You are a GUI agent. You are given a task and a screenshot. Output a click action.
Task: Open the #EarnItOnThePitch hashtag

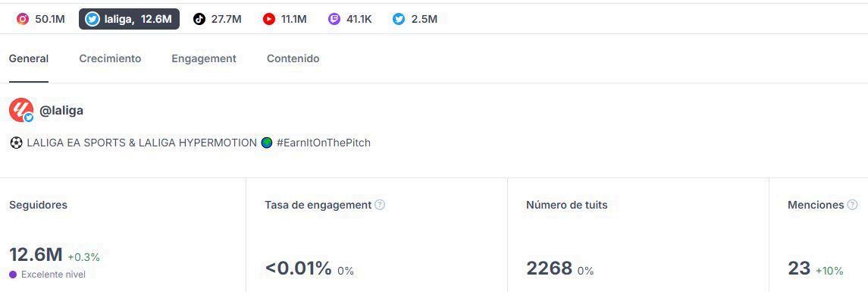323,143
